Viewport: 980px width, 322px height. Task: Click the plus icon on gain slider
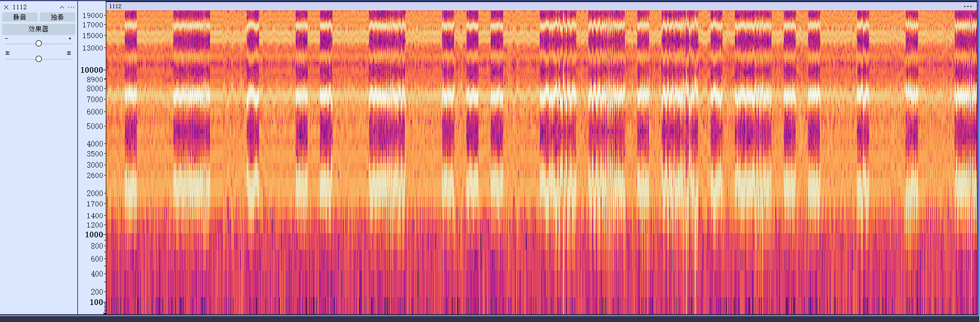point(70,39)
